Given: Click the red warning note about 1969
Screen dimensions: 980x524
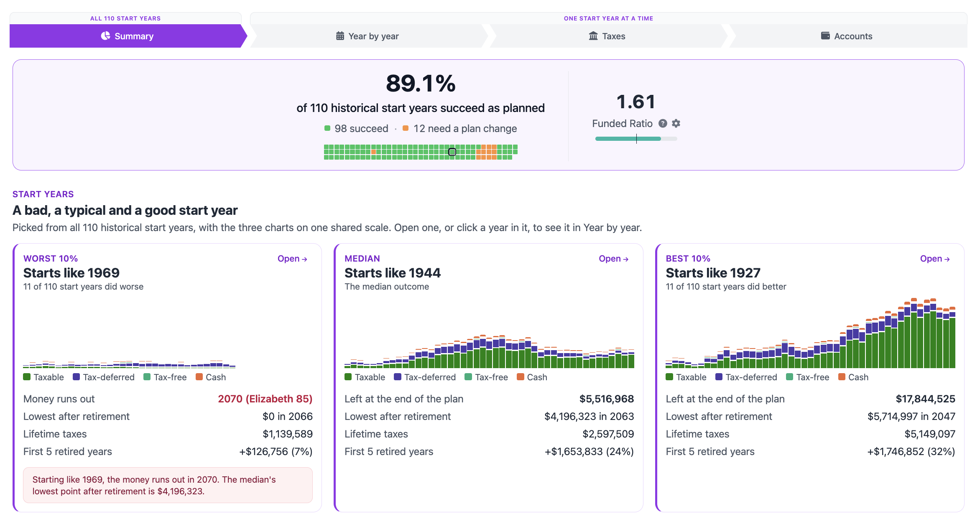Looking at the screenshot, I should tap(168, 485).
